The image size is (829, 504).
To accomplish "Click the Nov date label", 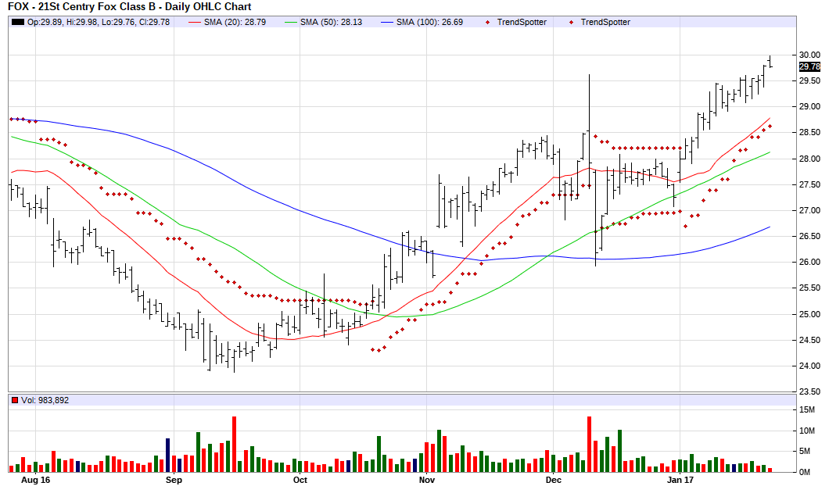I will pyautogui.click(x=427, y=481).
